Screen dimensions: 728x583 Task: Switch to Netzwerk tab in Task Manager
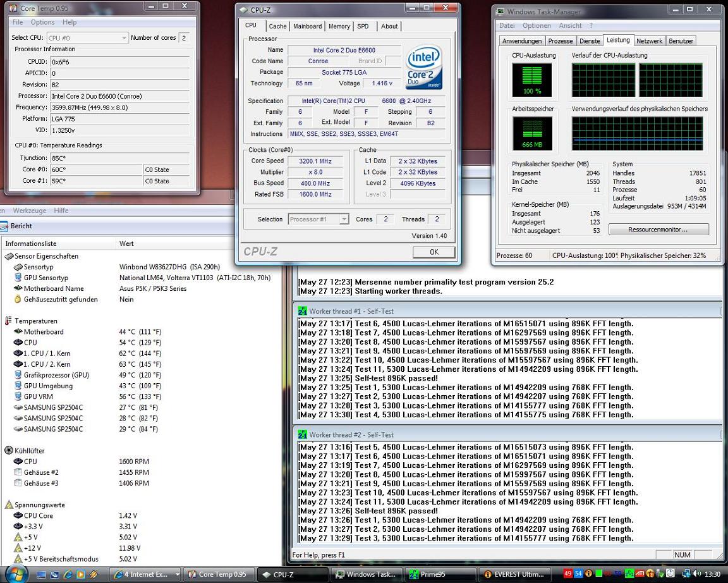point(649,41)
